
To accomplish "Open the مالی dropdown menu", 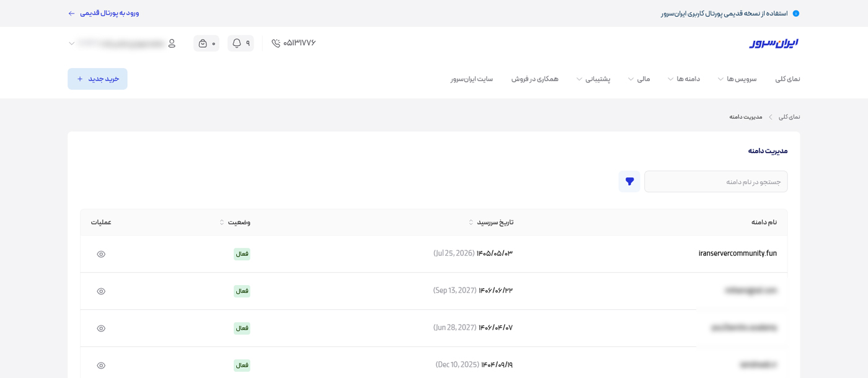I will [639, 79].
